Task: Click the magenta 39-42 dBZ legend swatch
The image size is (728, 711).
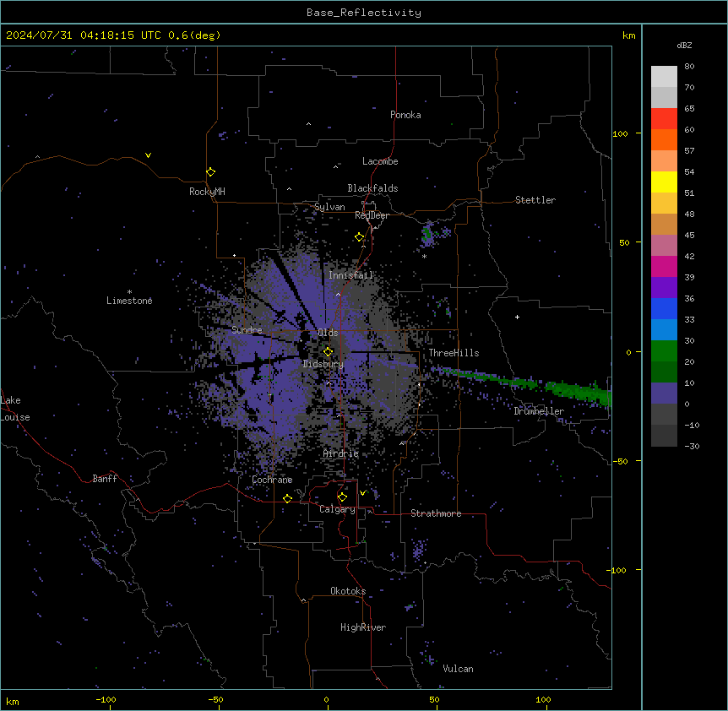Action: click(x=664, y=266)
